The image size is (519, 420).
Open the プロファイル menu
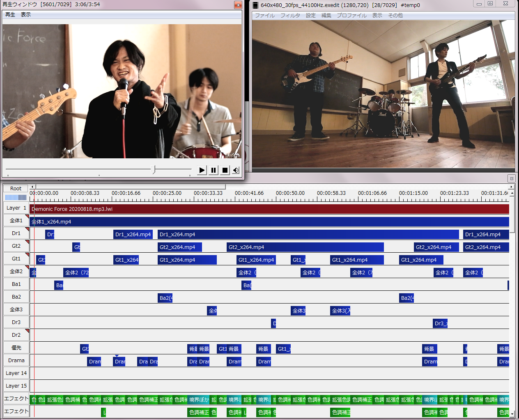(x=351, y=16)
